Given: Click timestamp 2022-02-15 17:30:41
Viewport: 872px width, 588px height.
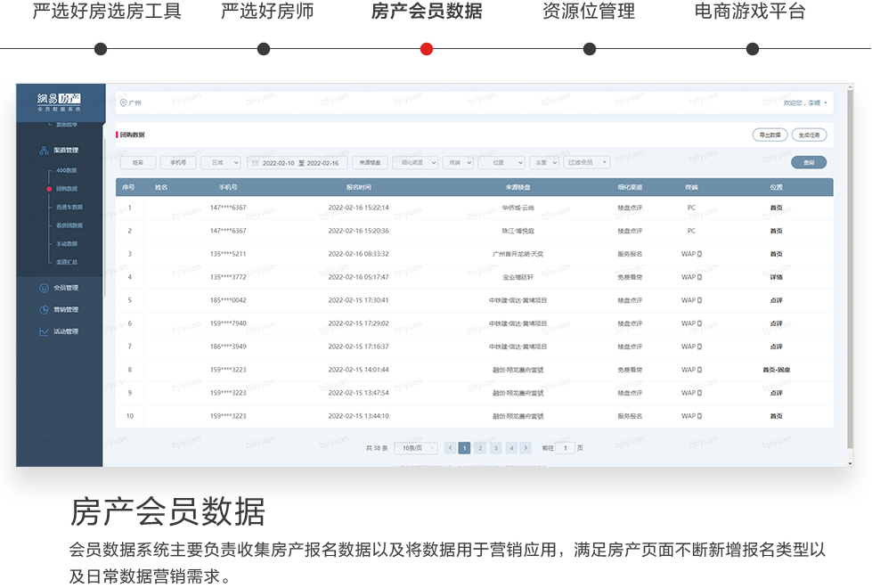Looking at the screenshot, I should pos(359,300).
